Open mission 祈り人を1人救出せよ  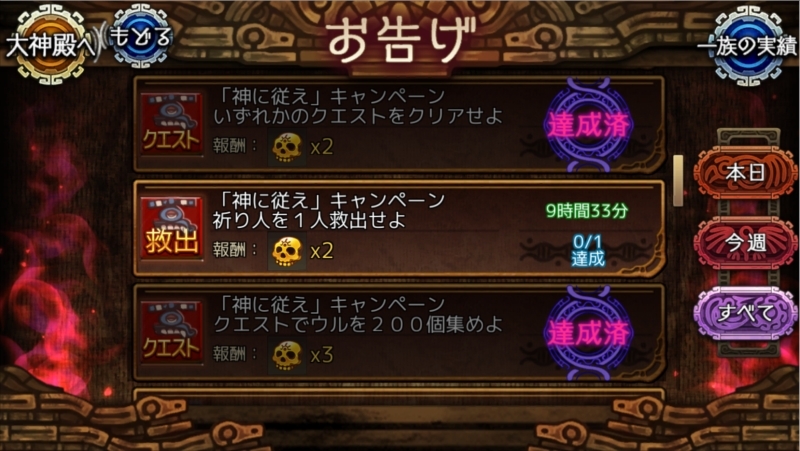tap(399, 229)
